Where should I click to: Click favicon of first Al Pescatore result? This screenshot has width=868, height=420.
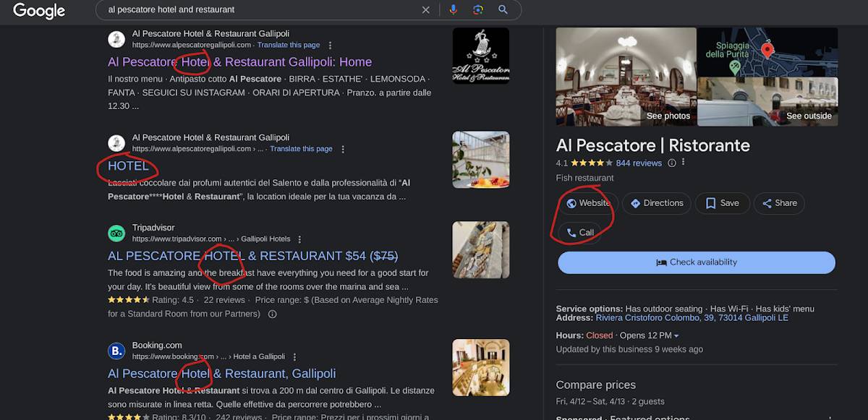click(x=116, y=39)
